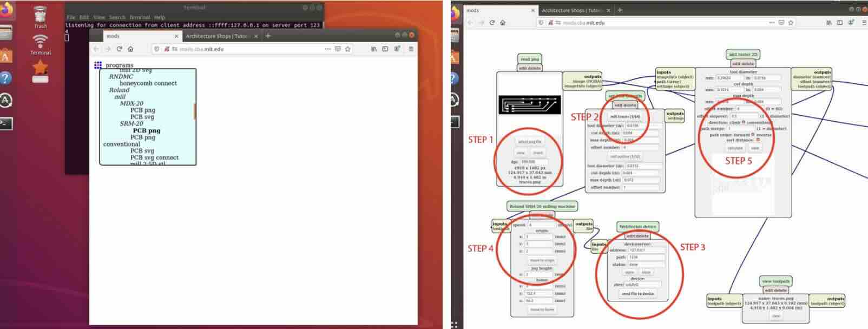Open the Help question mark dock icon
This screenshot has width=868, height=329.
(5, 78)
